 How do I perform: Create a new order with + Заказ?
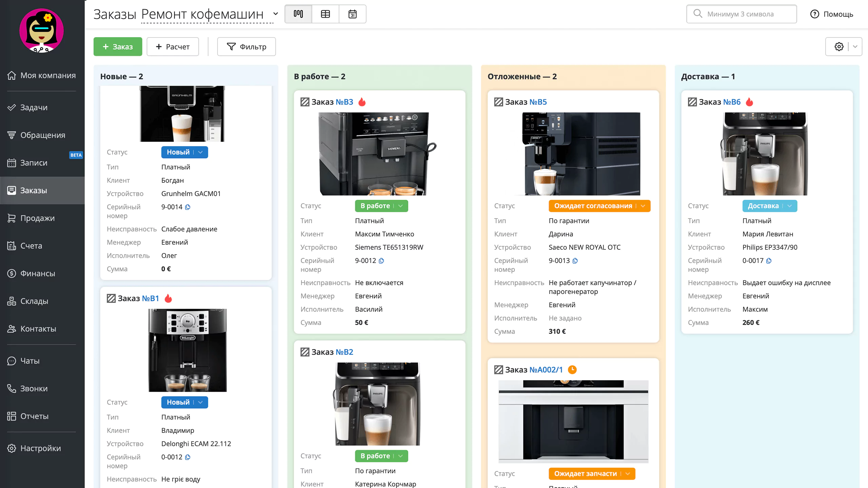pos(118,47)
